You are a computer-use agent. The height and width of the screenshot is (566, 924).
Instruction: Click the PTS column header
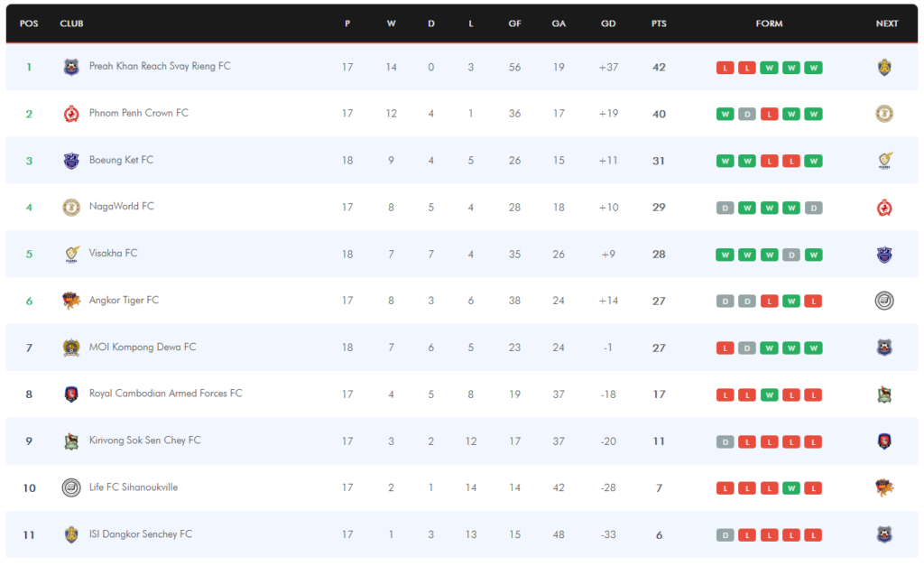pyautogui.click(x=659, y=23)
